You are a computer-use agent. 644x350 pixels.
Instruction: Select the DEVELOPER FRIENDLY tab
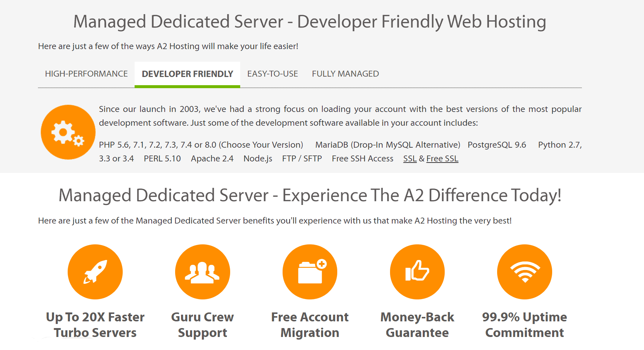pos(187,74)
